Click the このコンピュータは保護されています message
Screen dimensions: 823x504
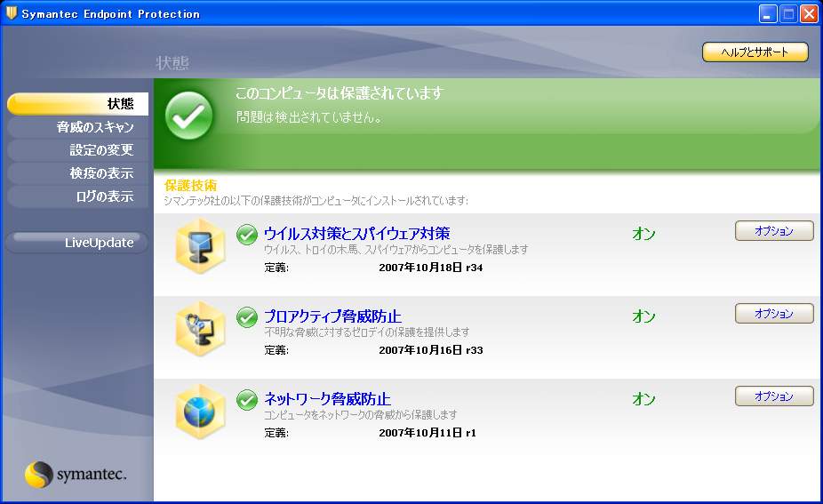pyautogui.click(x=340, y=93)
